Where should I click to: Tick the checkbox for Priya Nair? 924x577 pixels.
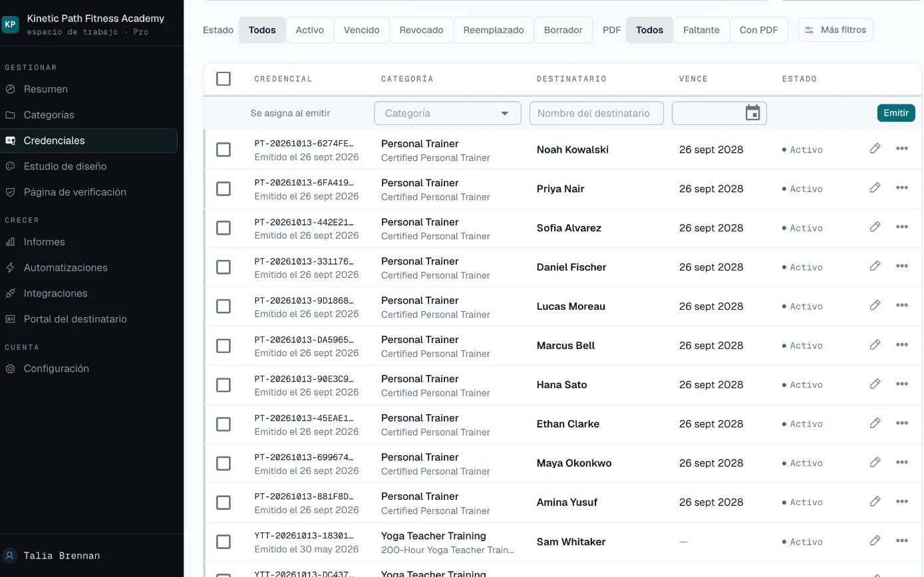coord(224,189)
